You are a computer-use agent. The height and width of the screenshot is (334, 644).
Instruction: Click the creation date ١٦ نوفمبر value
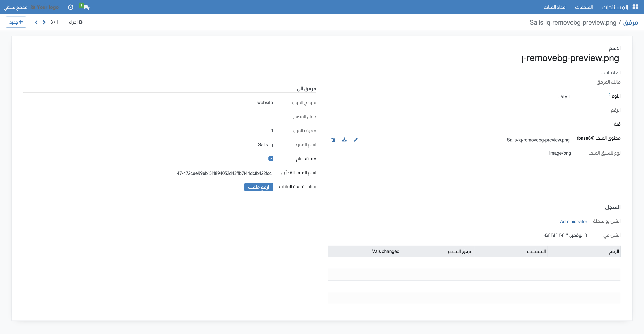point(565,235)
